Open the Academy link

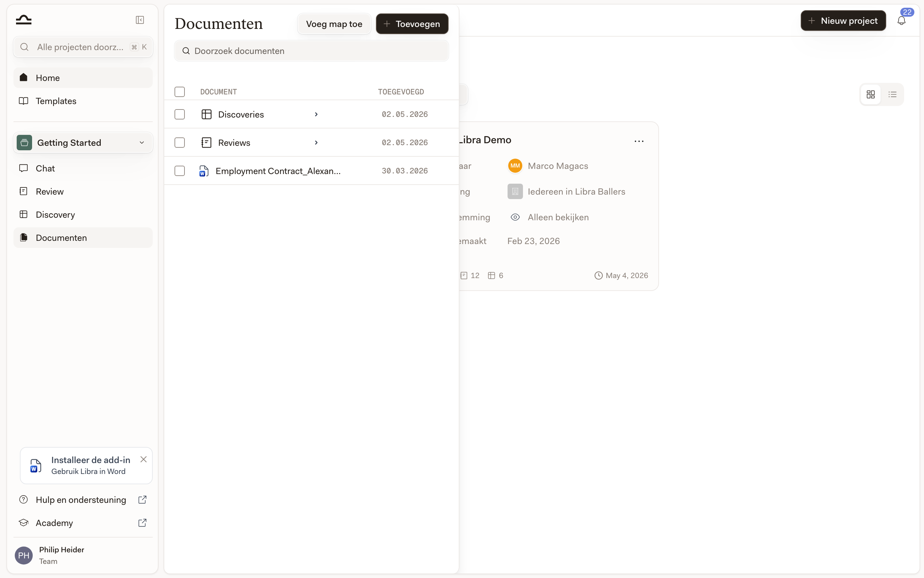(x=83, y=522)
